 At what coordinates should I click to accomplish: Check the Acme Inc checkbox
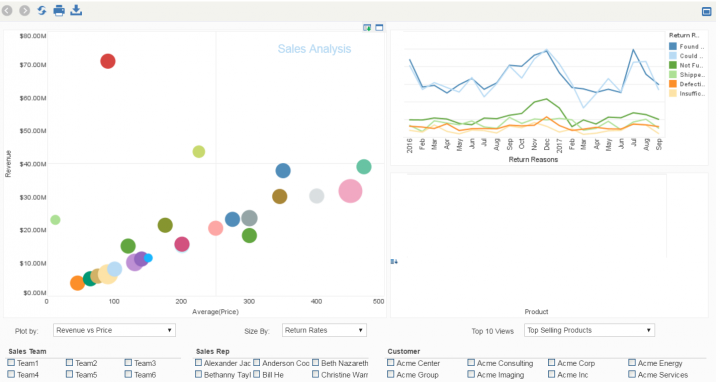coord(551,374)
